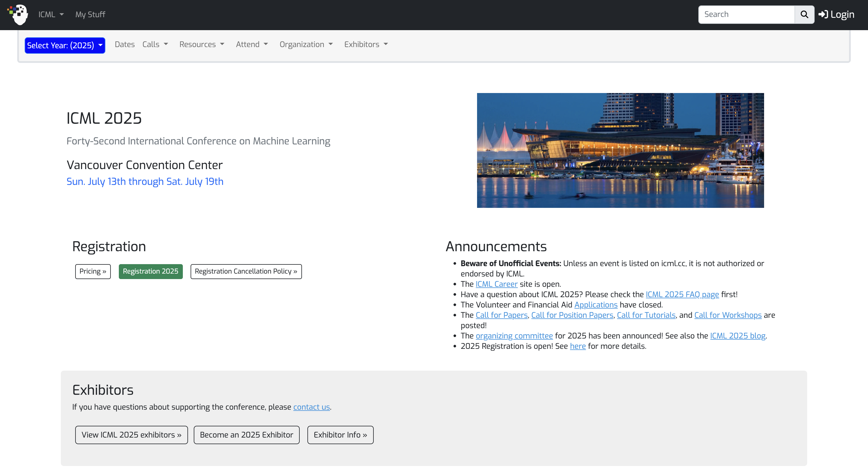Open the Organization dropdown

click(306, 45)
